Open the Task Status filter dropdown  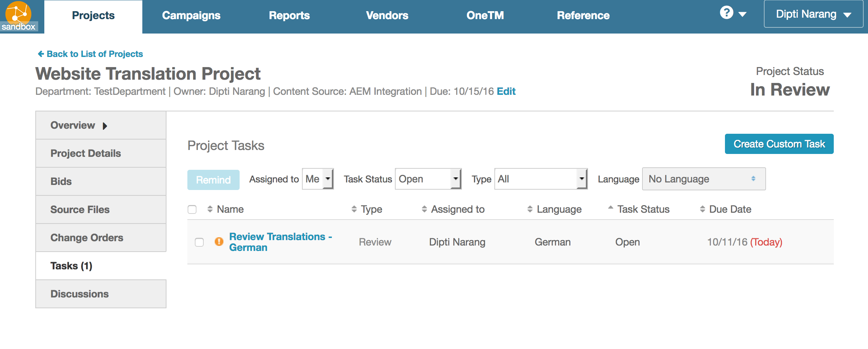pos(428,179)
